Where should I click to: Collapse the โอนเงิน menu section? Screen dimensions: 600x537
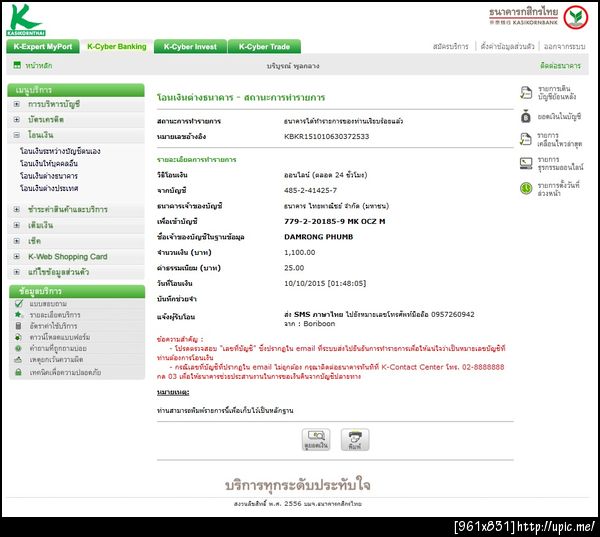[16, 135]
